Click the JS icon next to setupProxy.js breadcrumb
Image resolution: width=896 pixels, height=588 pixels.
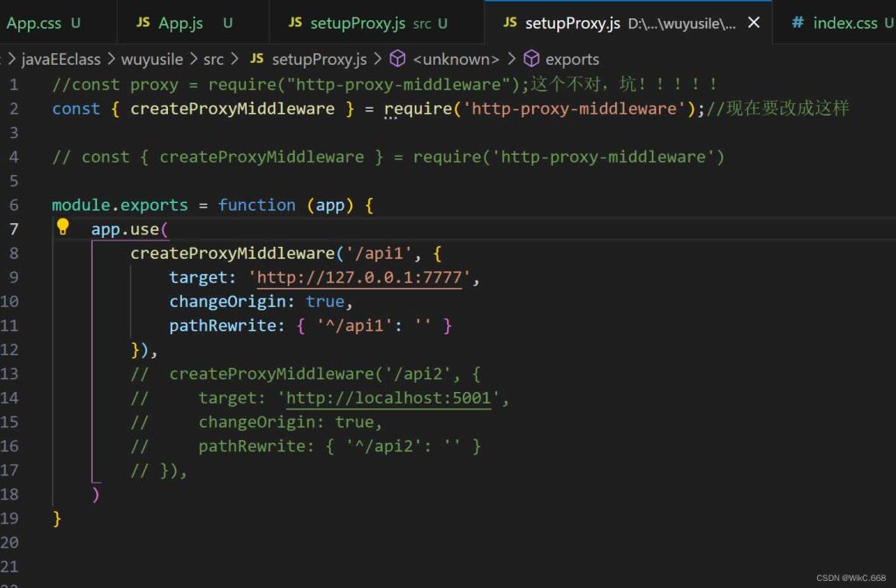[x=255, y=59]
